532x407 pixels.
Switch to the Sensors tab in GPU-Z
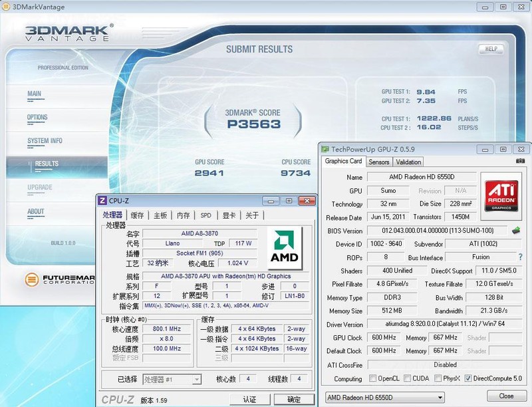point(379,162)
